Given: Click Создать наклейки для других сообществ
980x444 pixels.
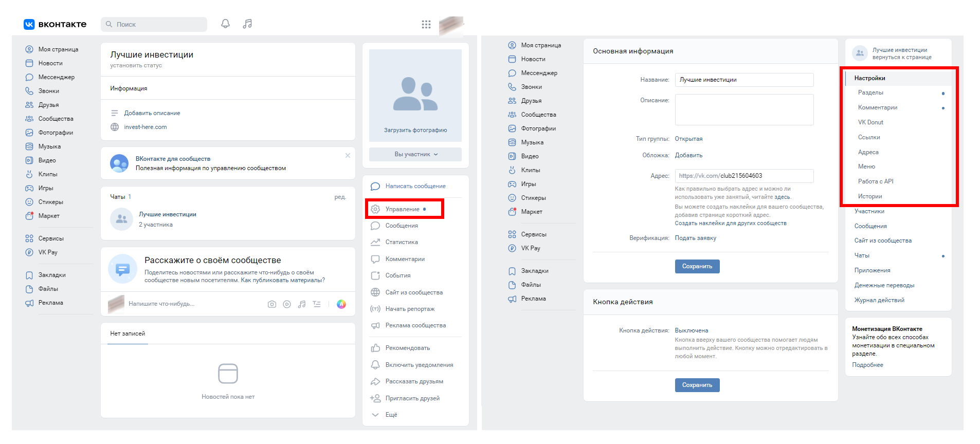Looking at the screenshot, I should click(731, 223).
